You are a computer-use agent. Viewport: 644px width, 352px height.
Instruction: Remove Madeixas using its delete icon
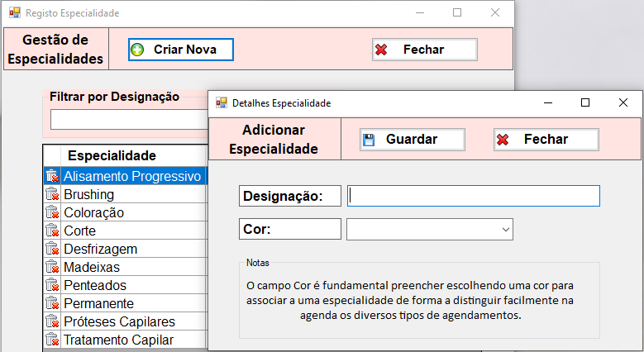(x=52, y=267)
